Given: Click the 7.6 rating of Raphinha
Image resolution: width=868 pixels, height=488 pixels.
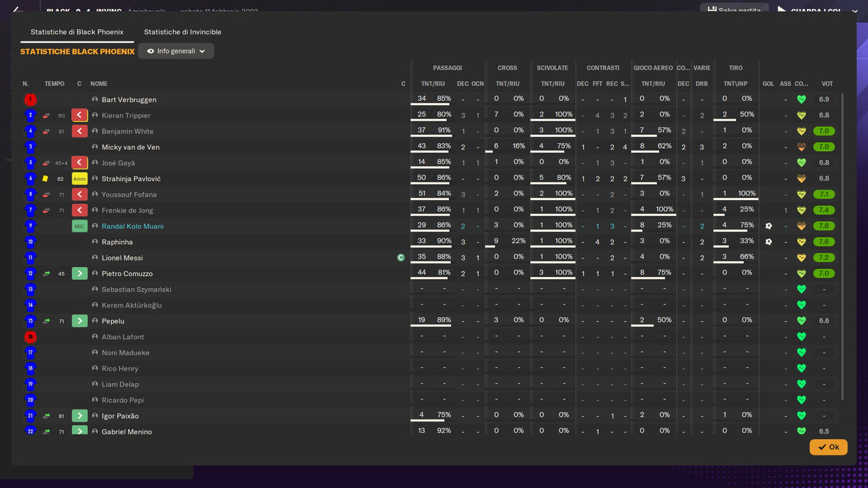Looking at the screenshot, I should click(824, 242).
